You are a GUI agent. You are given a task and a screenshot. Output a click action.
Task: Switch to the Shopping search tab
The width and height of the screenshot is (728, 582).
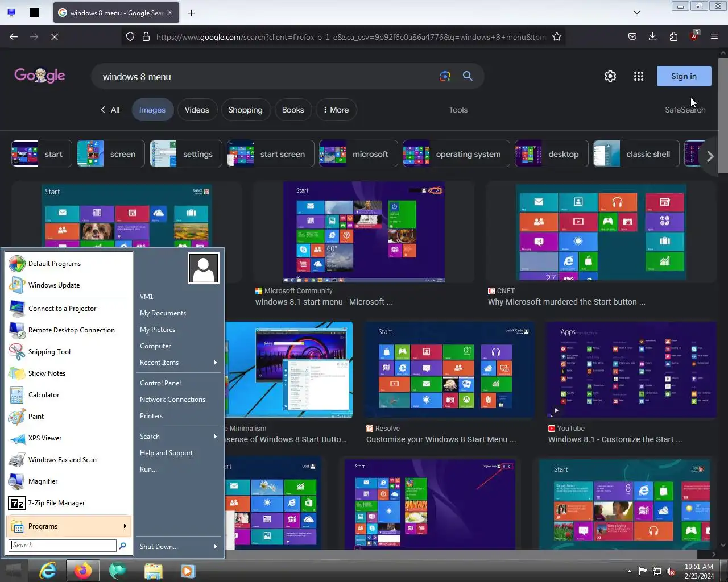pos(245,110)
